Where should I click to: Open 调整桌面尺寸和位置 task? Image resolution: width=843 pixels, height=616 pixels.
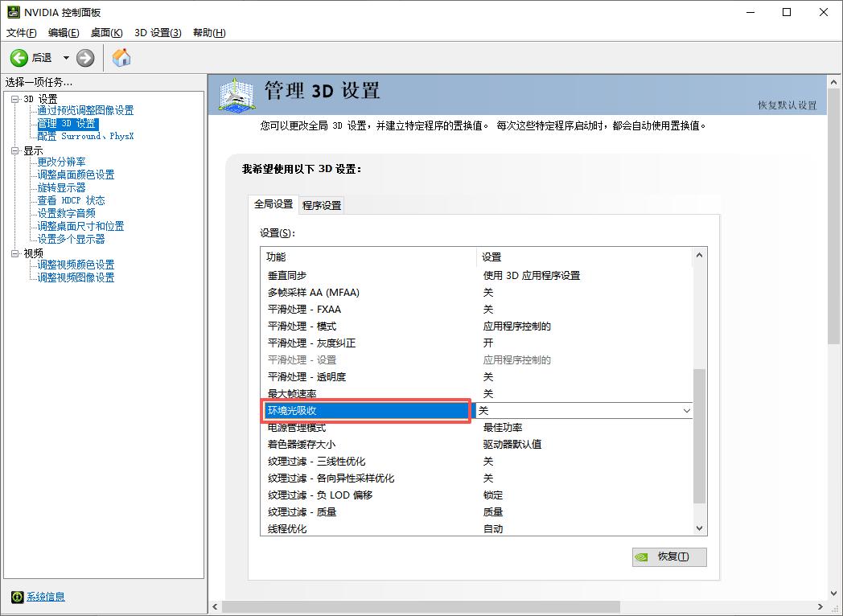(80, 226)
